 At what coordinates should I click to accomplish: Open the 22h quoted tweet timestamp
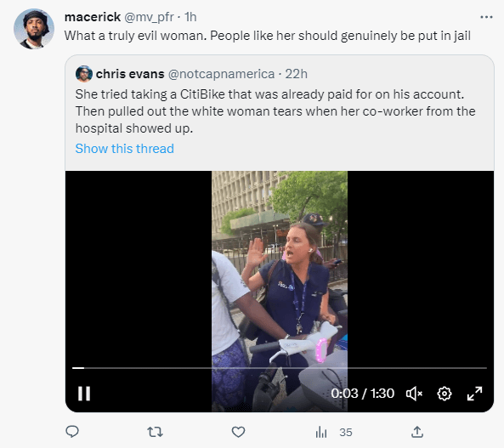pyautogui.click(x=296, y=74)
